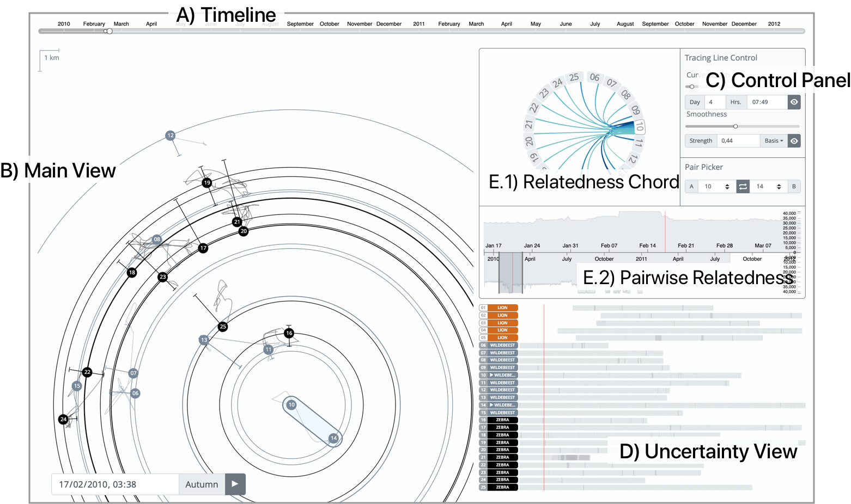Select zebra node 21 in the main map view
The height and width of the screenshot is (504, 851).
point(236,222)
